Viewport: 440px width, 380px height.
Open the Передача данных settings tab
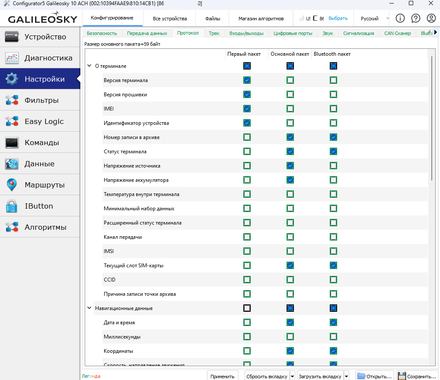[x=147, y=33]
